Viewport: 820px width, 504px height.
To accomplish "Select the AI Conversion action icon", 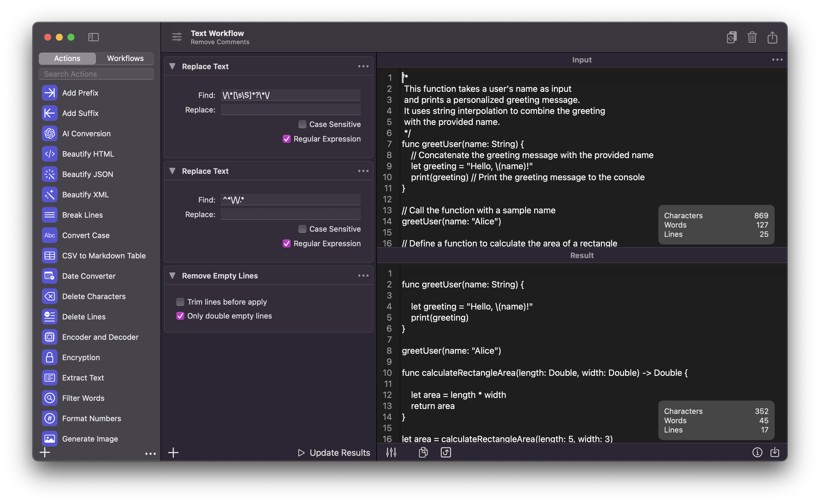I will coord(50,133).
